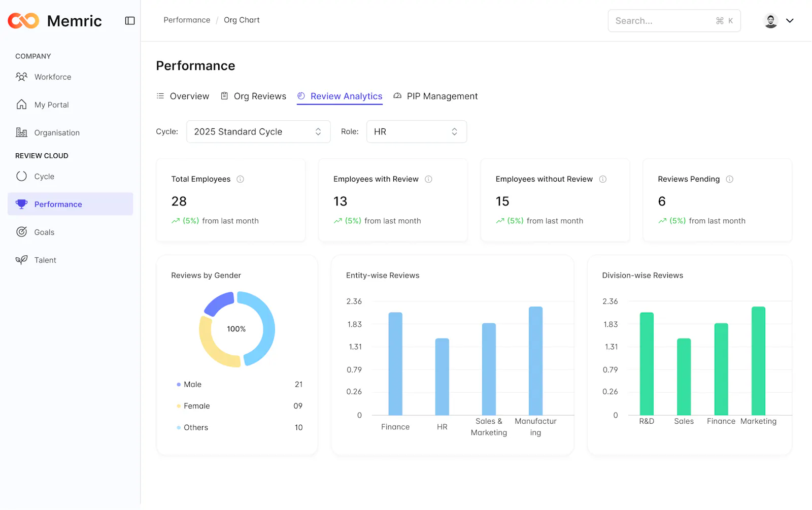Select Performance in the sidebar
The image size is (812, 510).
70,204
